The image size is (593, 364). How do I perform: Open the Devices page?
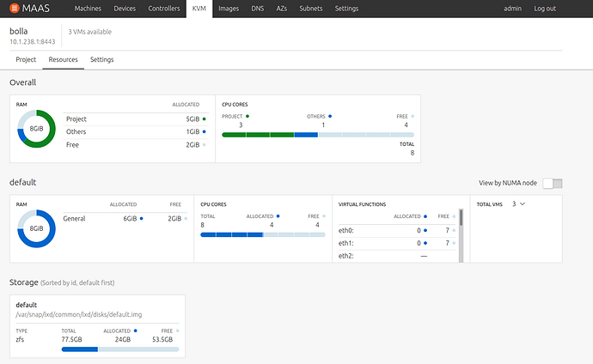[x=125, y=9]
